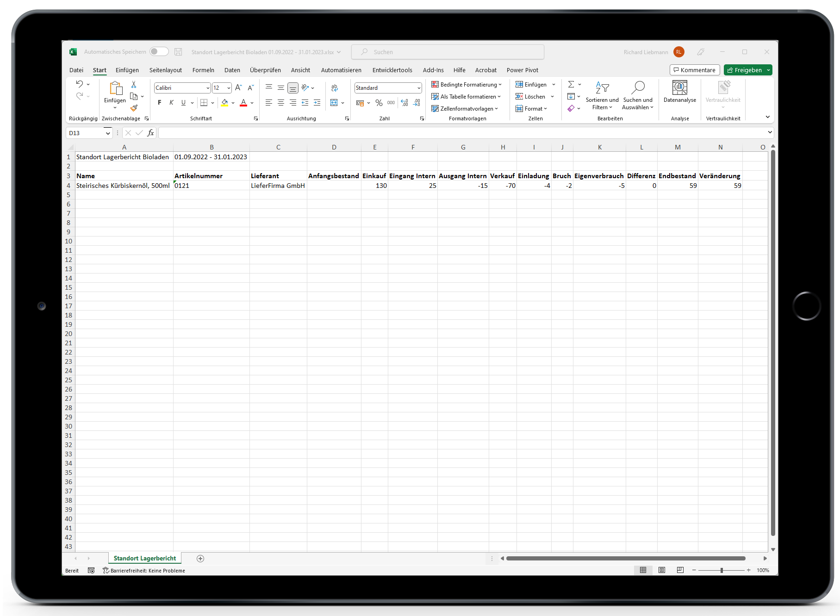
Task: Click the undo arrow icon
Action: point(80,84)
